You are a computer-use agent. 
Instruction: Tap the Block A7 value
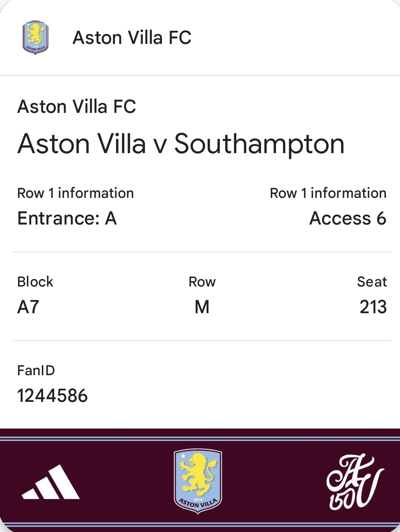pos(28,307)
